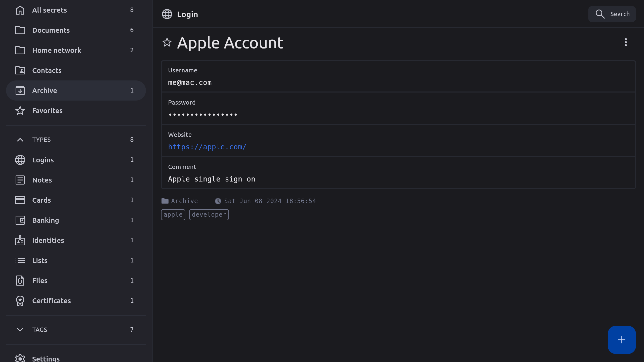Click the developer tag chip
The width and height of the screenshot is (644, 362).
point(209,215)
